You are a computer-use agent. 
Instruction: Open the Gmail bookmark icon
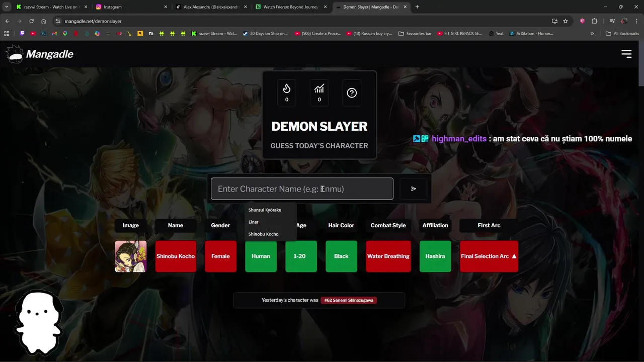54,34
